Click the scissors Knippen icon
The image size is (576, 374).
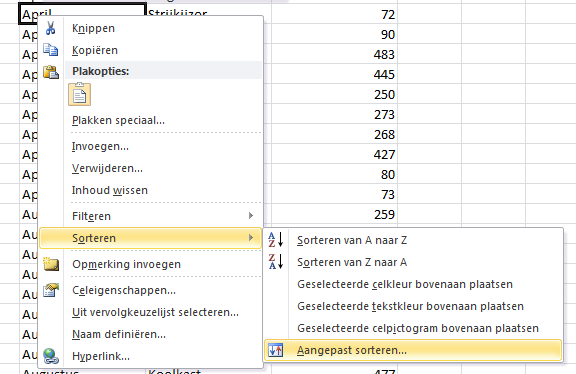click(51, 28)
